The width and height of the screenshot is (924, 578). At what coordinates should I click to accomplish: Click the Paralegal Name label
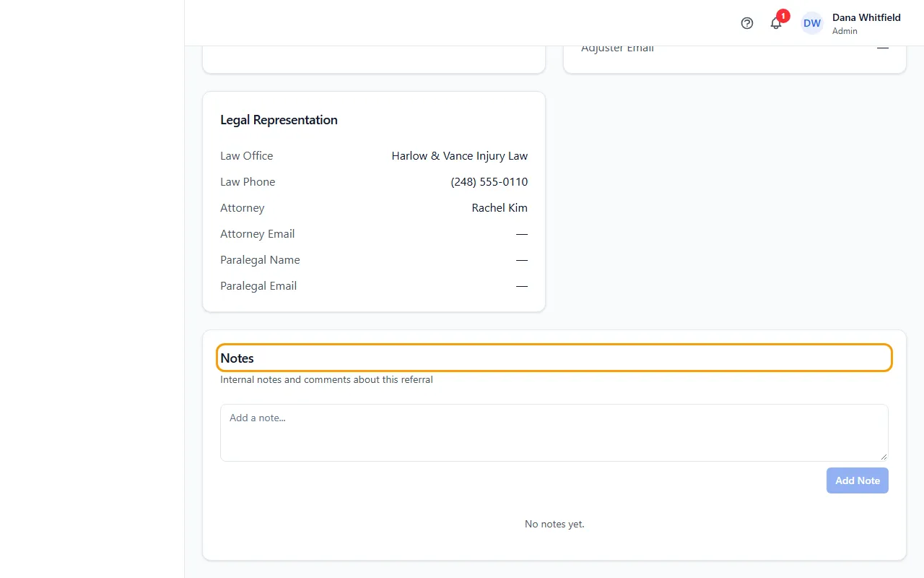[260, 260]
